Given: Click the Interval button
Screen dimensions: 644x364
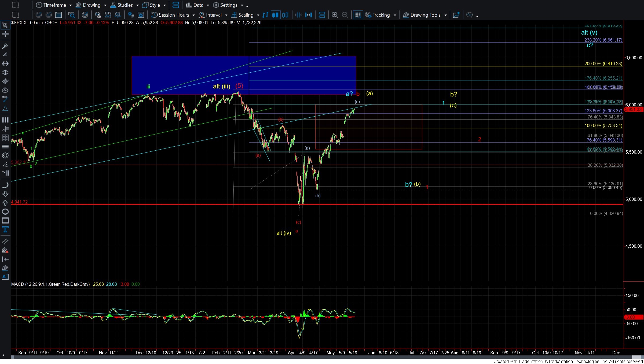Looking at the screenshot, I should pos(211,15).
